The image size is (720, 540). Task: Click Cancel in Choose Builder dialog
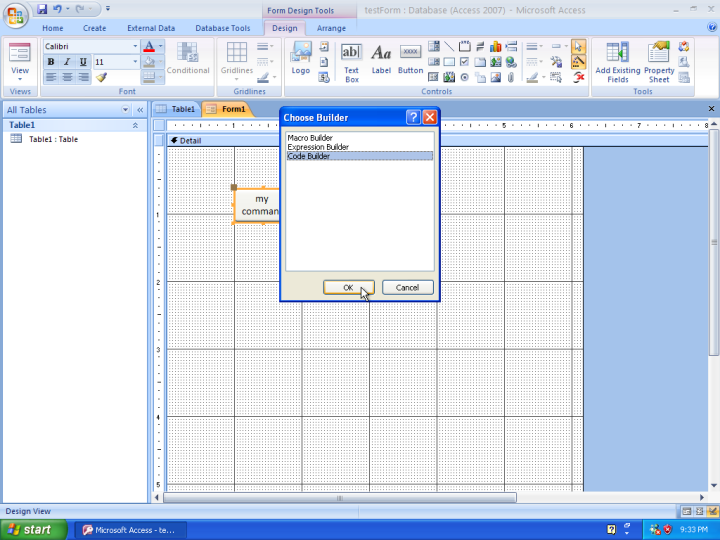[407, 287]
